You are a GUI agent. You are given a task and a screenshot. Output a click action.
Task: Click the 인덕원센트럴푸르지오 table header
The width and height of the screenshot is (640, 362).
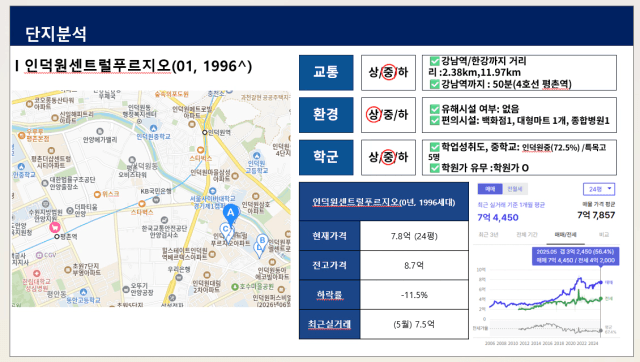tap(384, 202)
